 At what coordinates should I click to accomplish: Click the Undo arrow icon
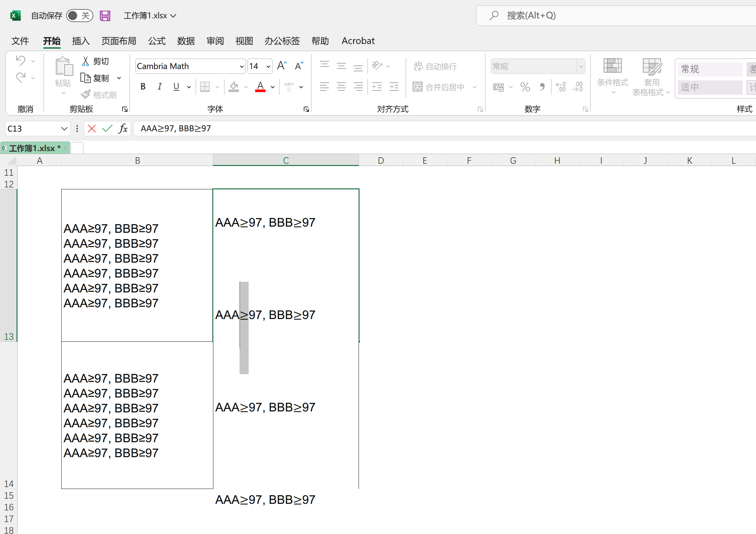[x=20, y=60]
